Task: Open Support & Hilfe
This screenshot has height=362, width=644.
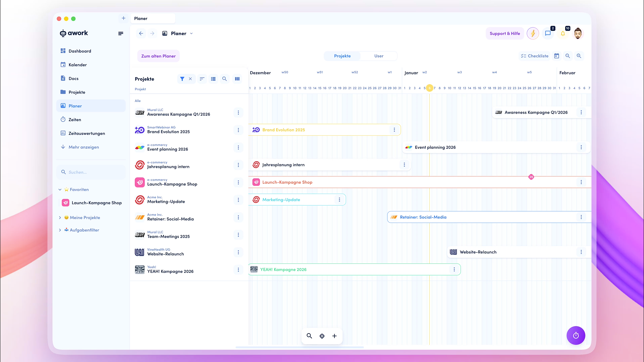Action: 504,33
